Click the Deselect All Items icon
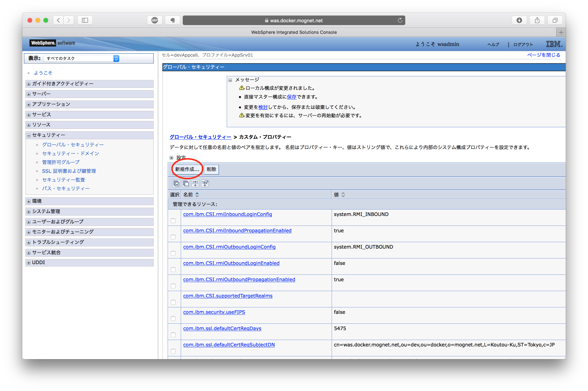This screenshot has width=588, height=391. pyautogui.click(x=186, y=183)
